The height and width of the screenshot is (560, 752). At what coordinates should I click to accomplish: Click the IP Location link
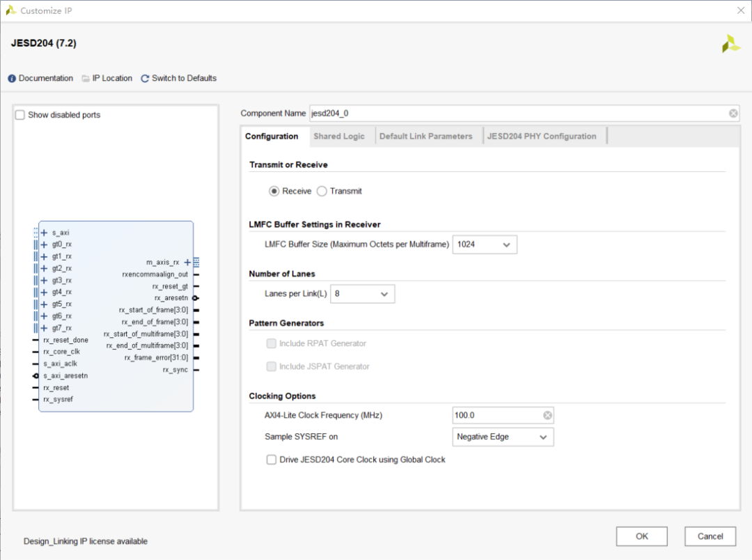(112, 78)
